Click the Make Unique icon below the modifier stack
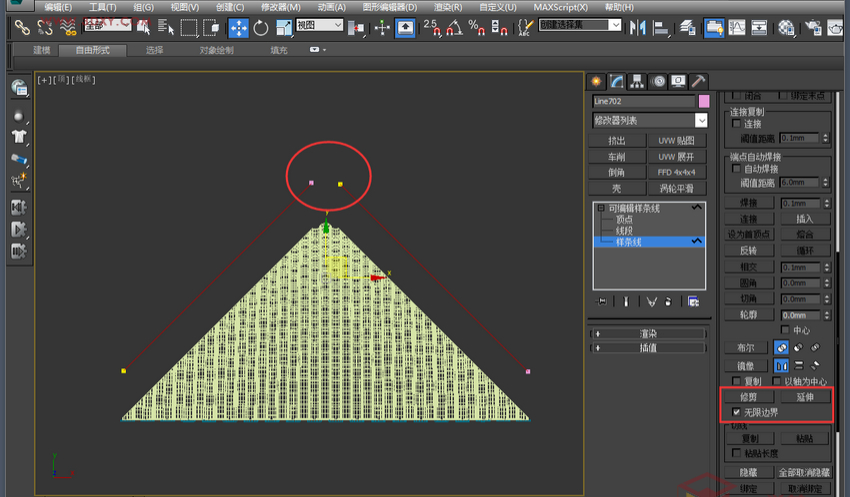Viewport: 850px width, 497px height. [652, 301]
